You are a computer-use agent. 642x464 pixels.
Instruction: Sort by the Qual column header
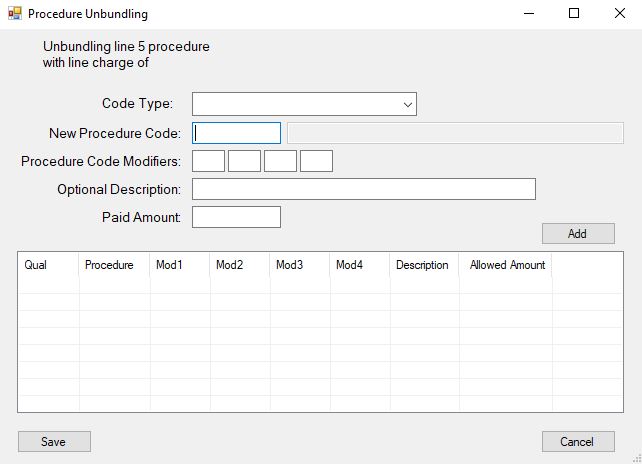48,265
